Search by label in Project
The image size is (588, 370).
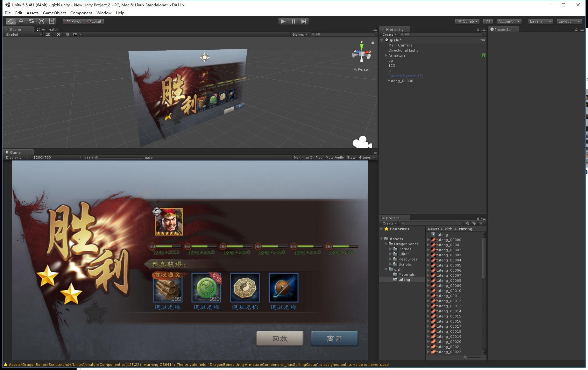click(474, 223)
